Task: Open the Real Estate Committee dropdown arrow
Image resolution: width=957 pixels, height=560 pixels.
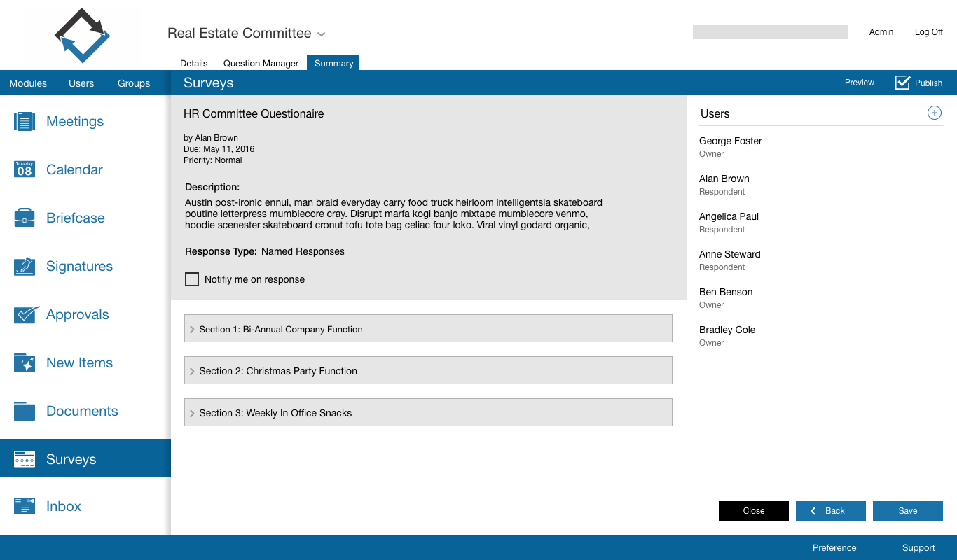Action: [321, 34]
